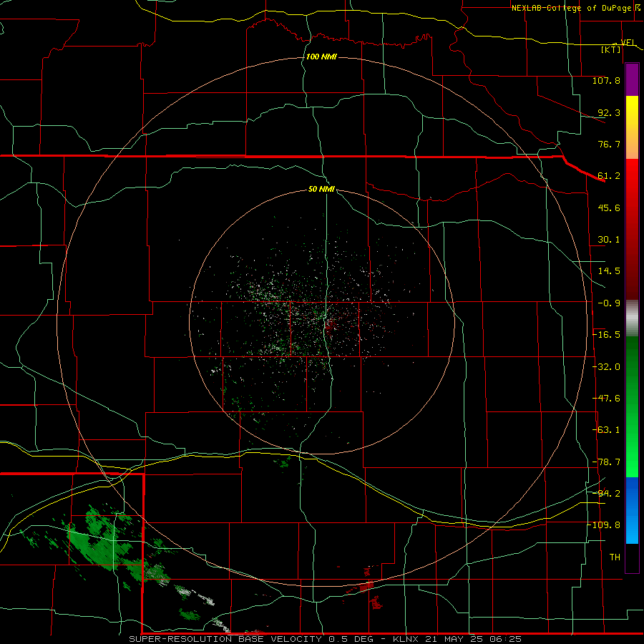
Task: Select the 14.5 scale value
Action: tap(609, 271)
